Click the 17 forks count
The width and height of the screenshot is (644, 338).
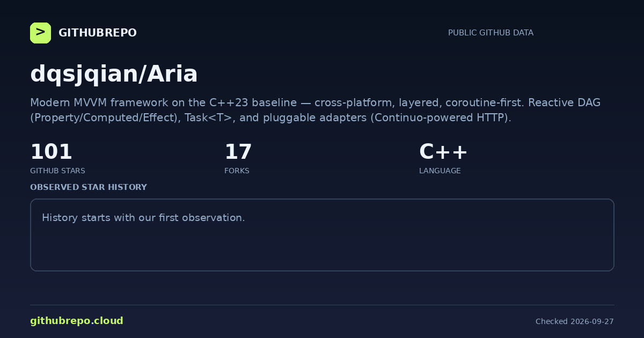click(x=238, y=152)
